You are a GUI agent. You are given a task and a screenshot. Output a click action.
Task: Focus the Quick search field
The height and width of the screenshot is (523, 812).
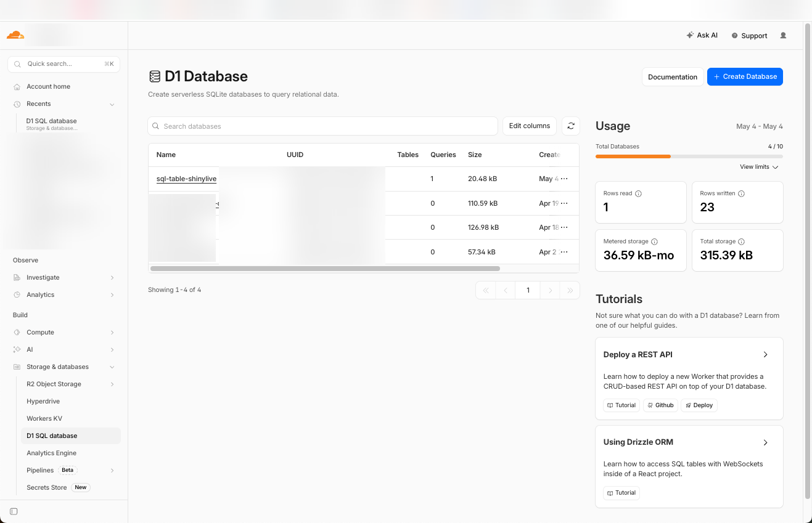point(64,64)
